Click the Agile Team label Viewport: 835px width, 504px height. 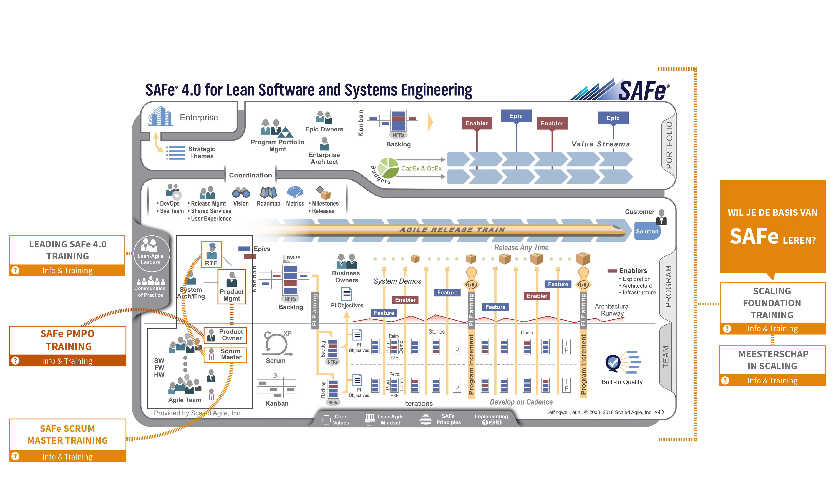pos(185,400)
